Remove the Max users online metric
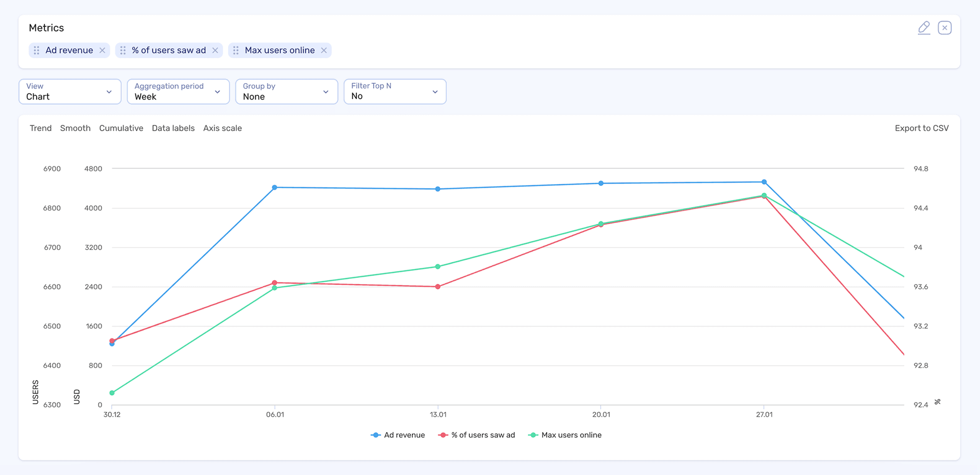Image resolution: width=980 pixels, height=475 pixels. (x=324, y=50)
